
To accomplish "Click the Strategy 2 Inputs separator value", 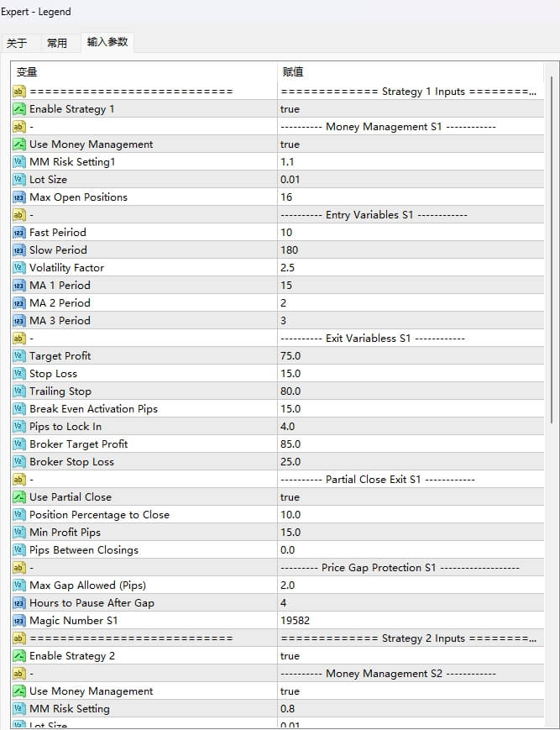I will pos(411,638).
